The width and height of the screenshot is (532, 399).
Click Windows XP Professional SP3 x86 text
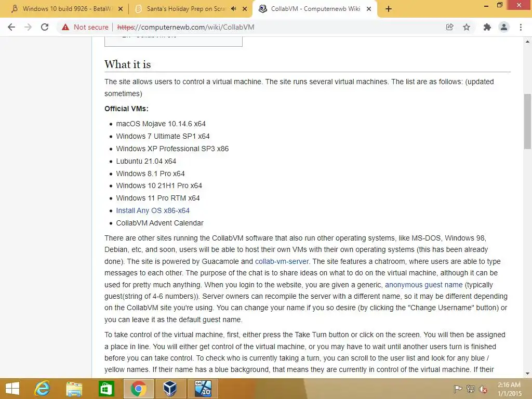(172, 149)
